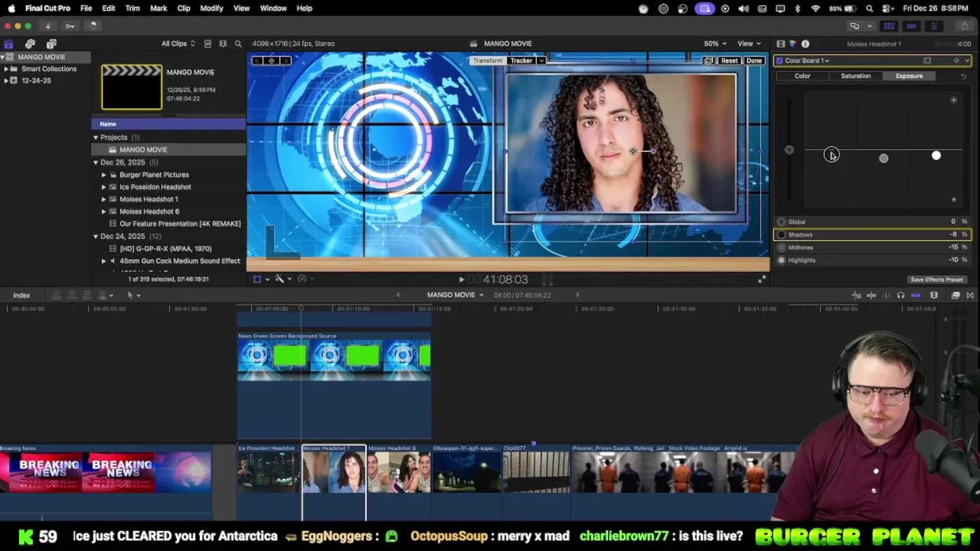Toggle solo headphones icon in timeline

[x=900, y=295]
